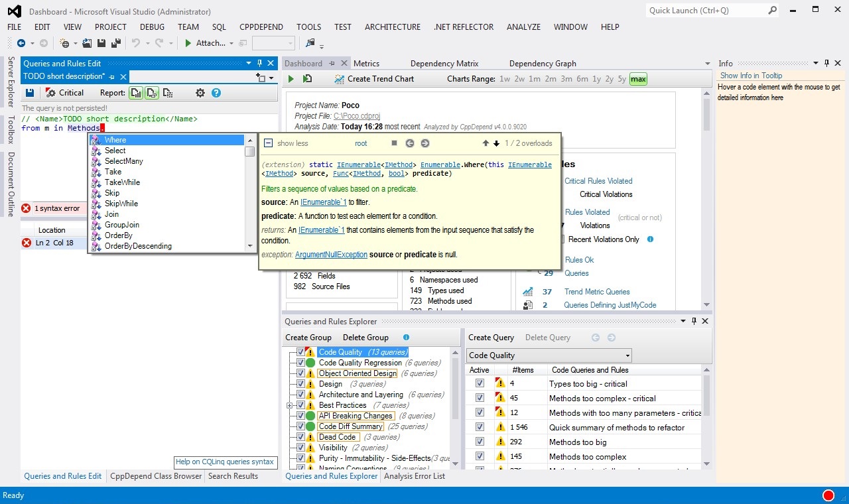Click info icon beside Delete Group
Image resolution: width=849 pixels, height=504 pixels.
407,338
